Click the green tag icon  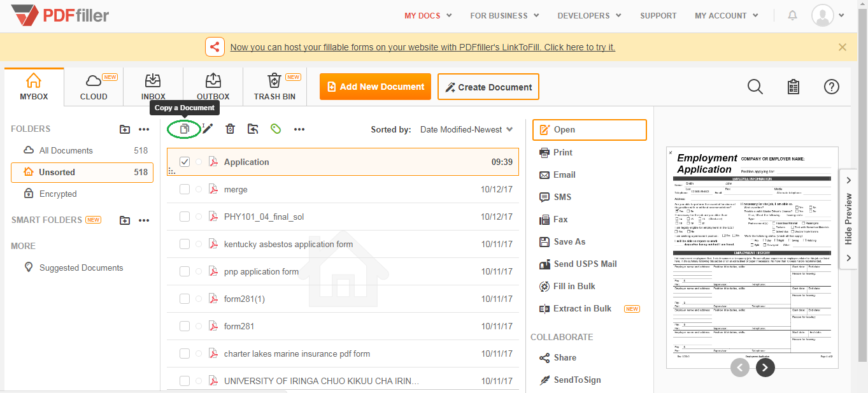pyautogui.click(x=276, y=129)
